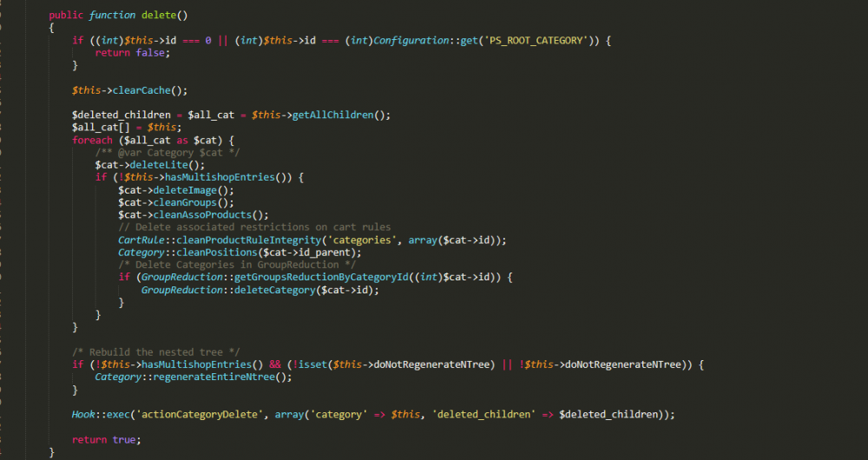
Task: Click the 'Rebuild the nested tree' comment
Action: 155,352
